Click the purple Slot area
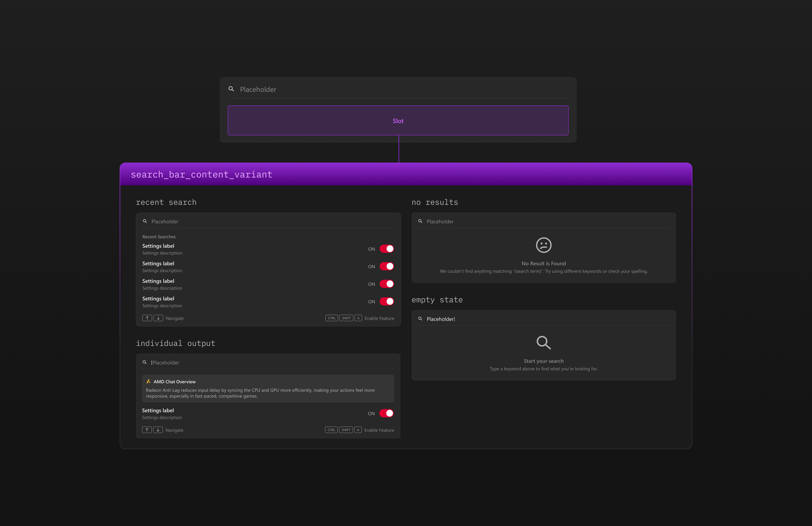 tap(398, 121)
